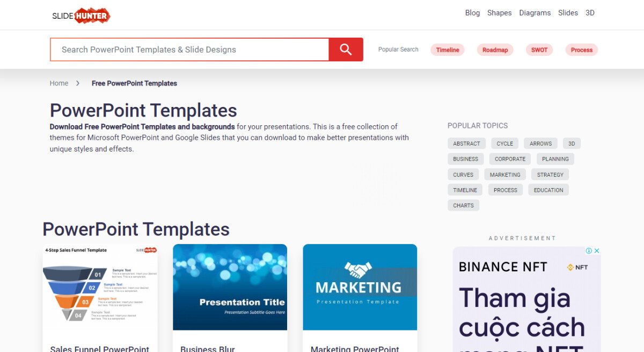
Task: Click the Home breadcrumb link
Action: 59,83
